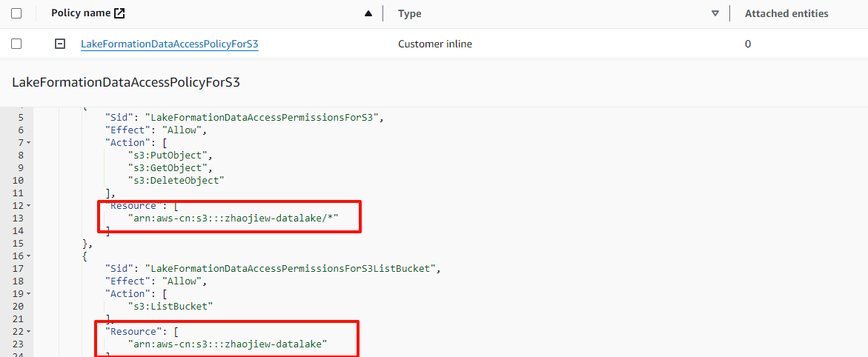The image size is (868, 357).
Task: Click the Type column header
Action: point(410,14)
